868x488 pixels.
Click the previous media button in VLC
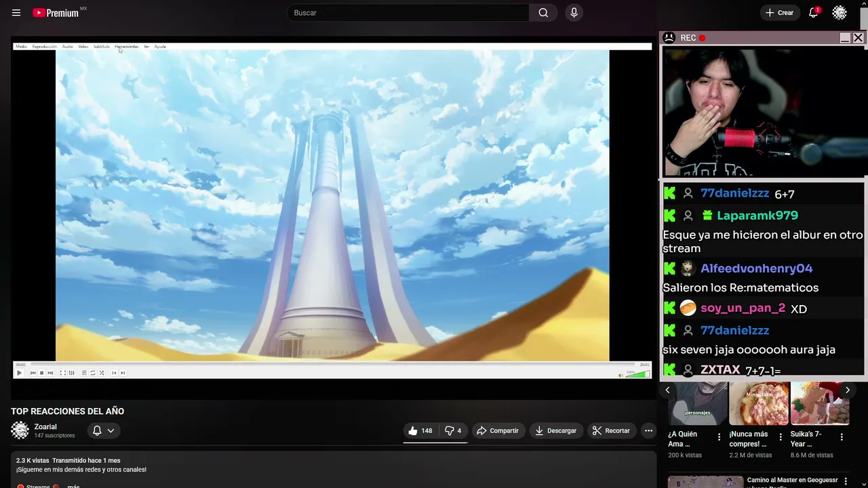(33, 373)
